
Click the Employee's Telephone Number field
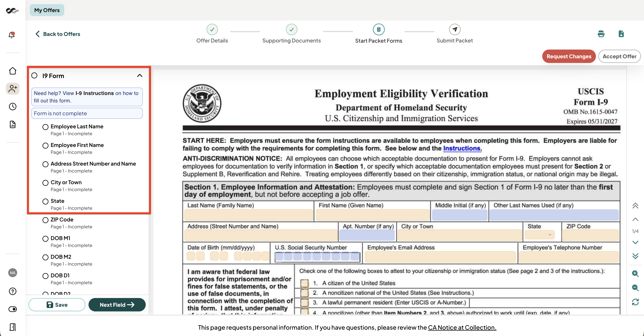coord(569,257)
